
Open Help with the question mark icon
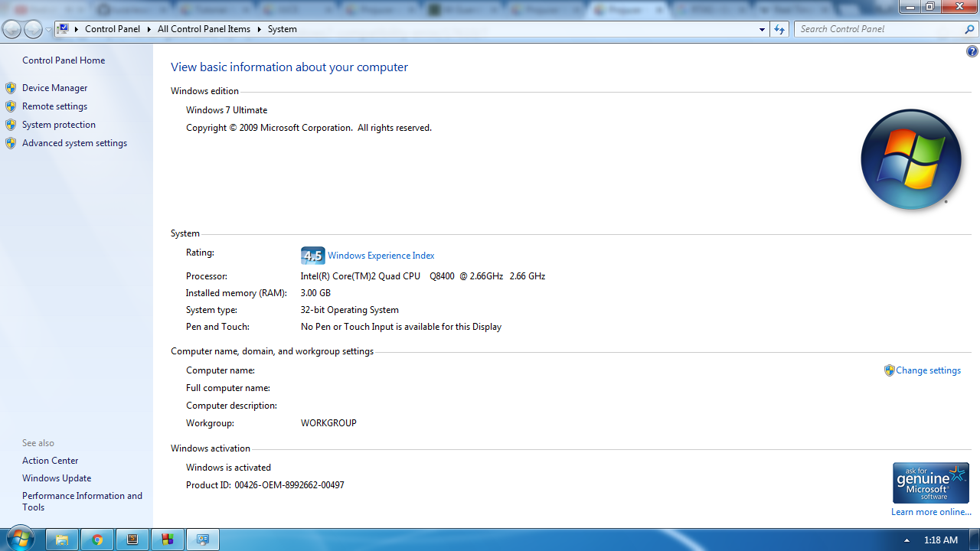972,52
